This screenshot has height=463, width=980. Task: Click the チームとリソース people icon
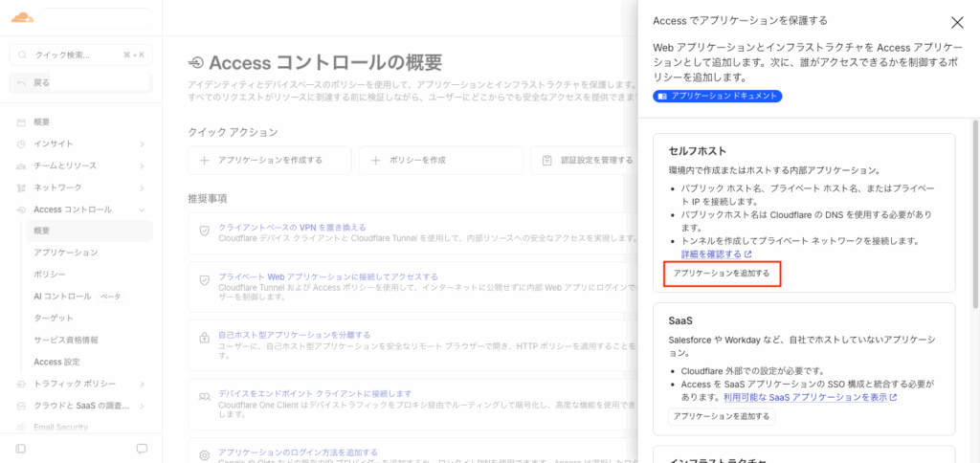21,165
